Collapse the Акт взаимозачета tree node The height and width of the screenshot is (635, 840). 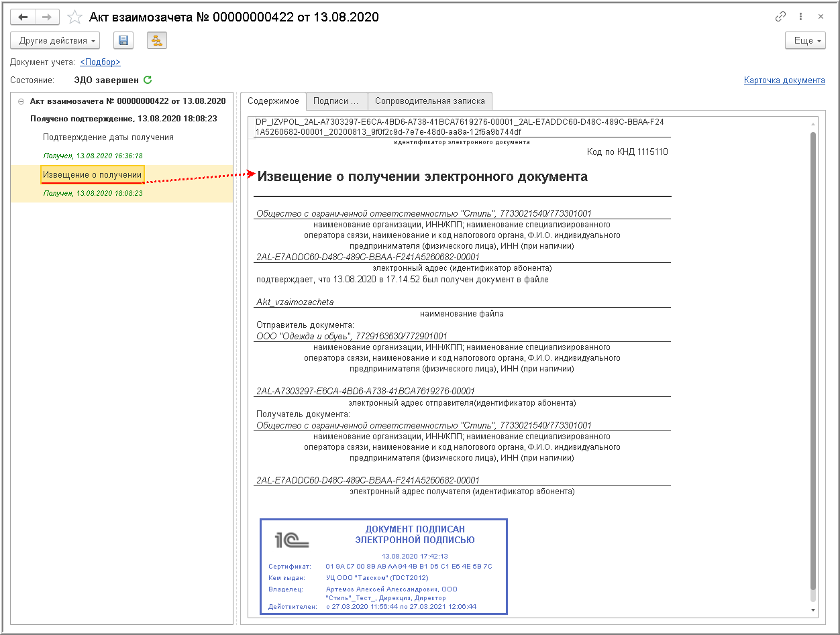(21, 101)
